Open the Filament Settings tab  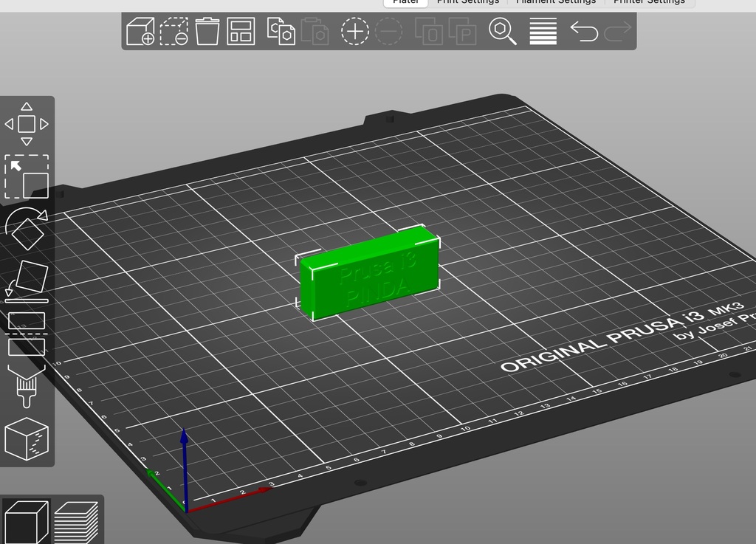[x=555, y=2]
